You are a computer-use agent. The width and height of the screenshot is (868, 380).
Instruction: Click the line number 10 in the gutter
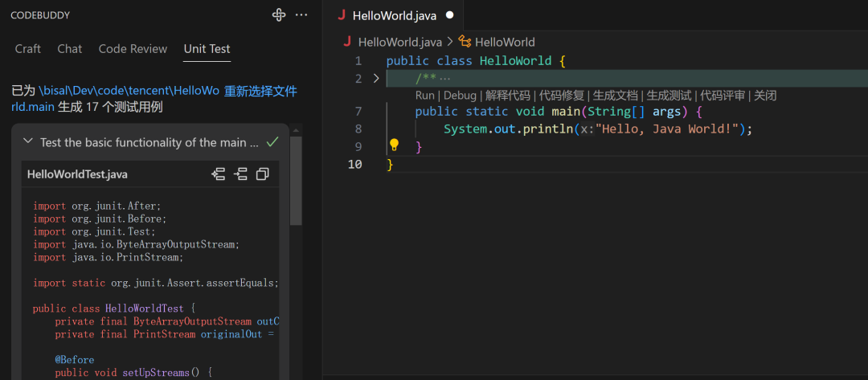(x=355, y=164)
